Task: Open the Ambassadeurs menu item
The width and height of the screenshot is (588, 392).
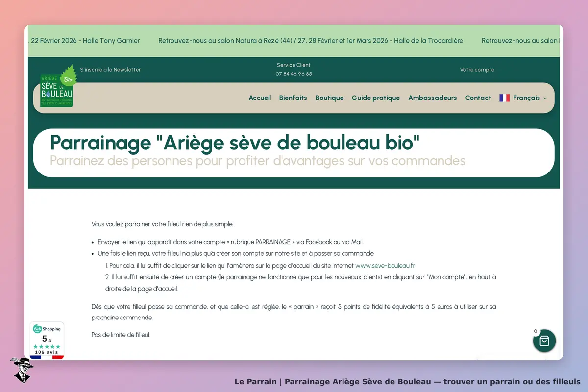Action: coord(433,98)
